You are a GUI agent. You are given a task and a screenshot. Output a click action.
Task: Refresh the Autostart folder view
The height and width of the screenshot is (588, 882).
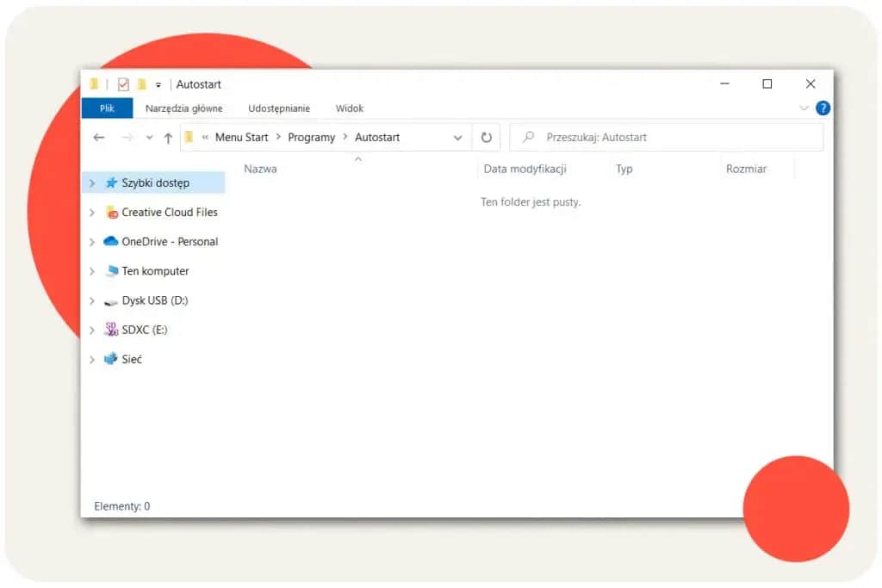click(486, 137)
